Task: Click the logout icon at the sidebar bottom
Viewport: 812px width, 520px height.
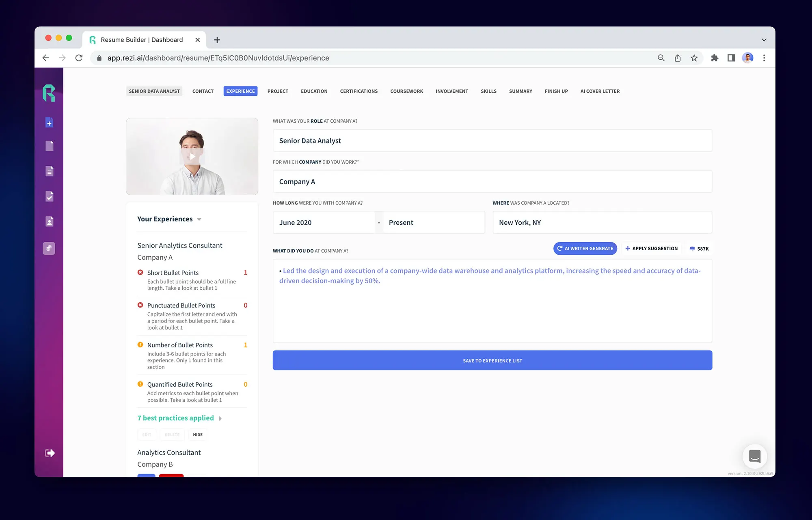Action: (50, 453)
